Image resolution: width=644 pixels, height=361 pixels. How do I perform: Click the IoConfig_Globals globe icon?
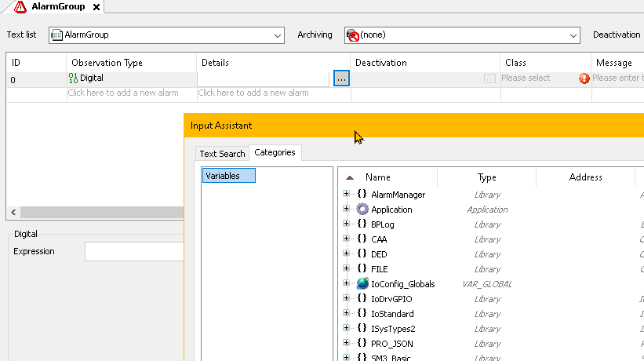(362, 283)
